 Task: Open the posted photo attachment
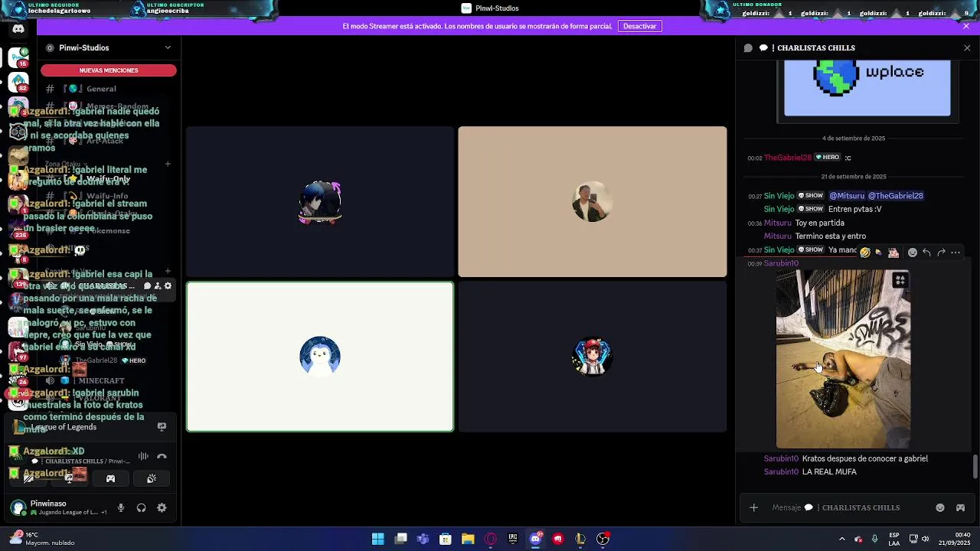[x=843, y=359]
